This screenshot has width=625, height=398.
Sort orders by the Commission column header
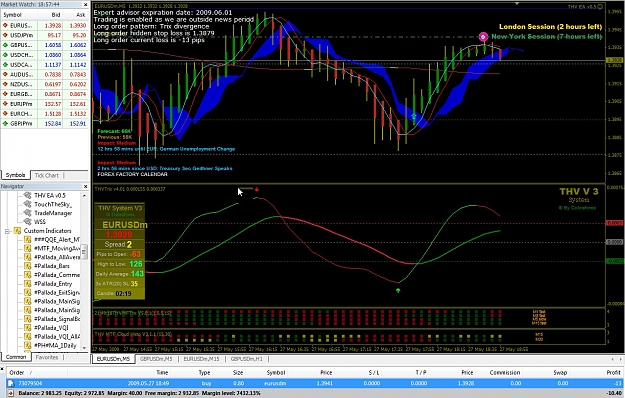pos(505,373)
